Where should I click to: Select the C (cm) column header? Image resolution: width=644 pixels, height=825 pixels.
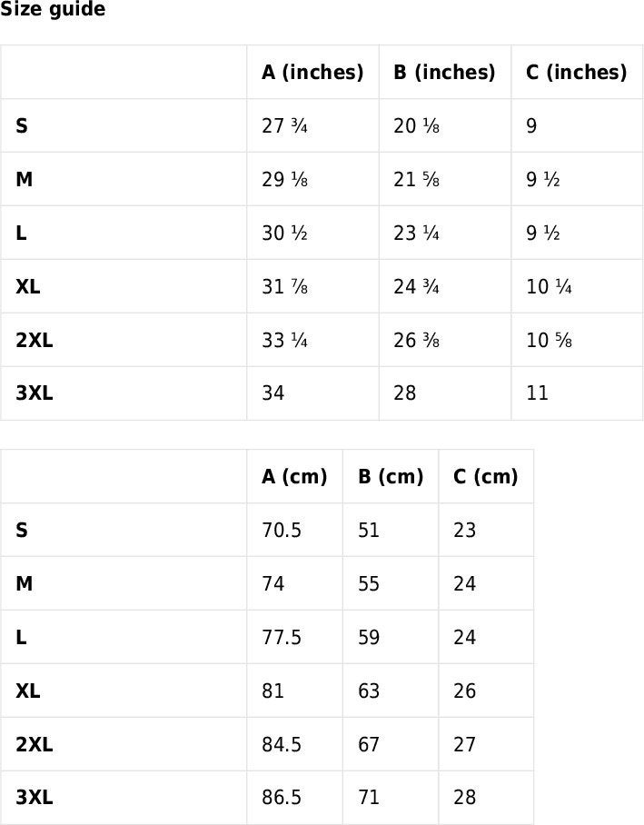click(x=486, y=476)
